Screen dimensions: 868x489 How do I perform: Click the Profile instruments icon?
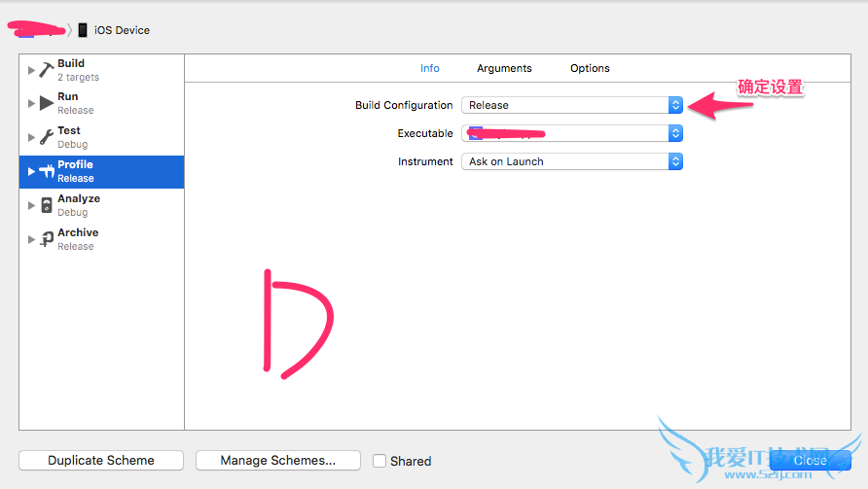[47, 171]
